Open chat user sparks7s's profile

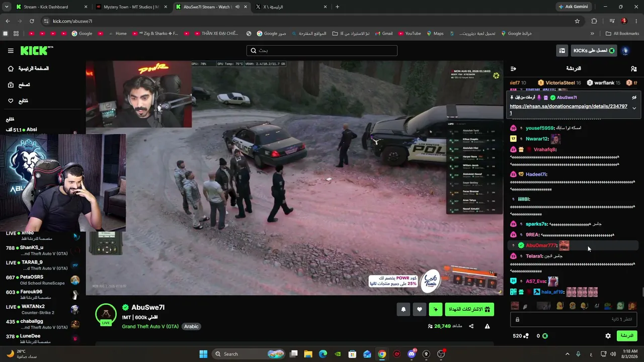pyautogui.click(x=536, y=224)
